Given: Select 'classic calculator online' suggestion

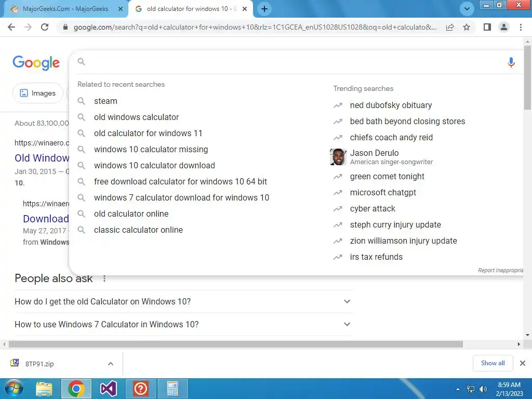Looking at the screenshot, I should click(x=138, y=230).
